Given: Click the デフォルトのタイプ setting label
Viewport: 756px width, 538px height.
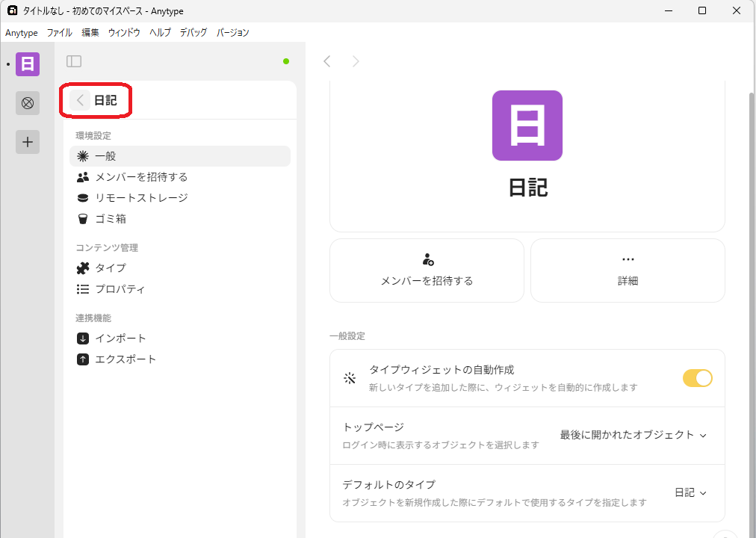Looking at the screenshot, I should (389, 484).
